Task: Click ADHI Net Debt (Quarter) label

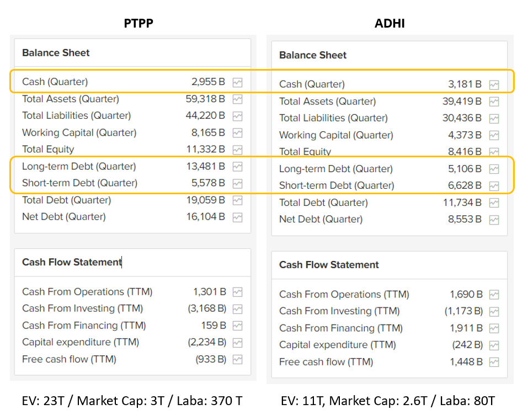Action: point(321,219)
